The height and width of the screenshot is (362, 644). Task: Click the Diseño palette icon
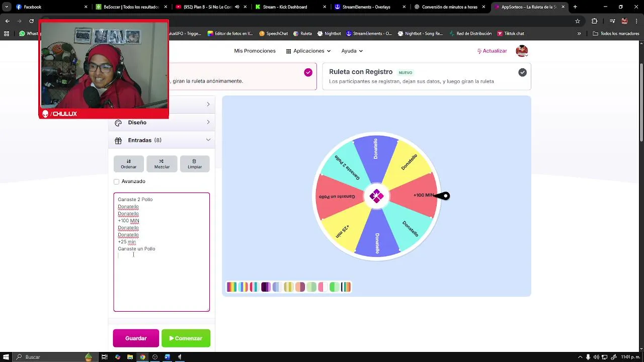pos(118,123)
